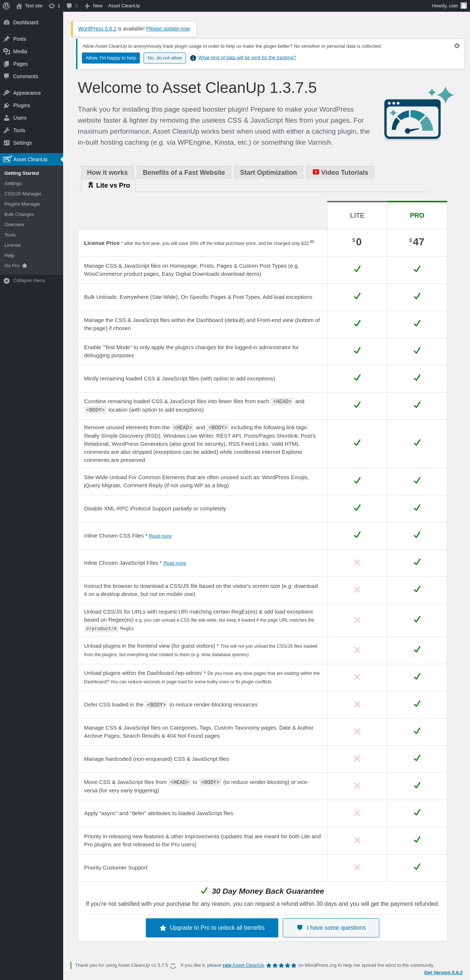Click Upgrade to Pro to unlock all benefits
Viewport: 470px width, 980px height.
point(212,927)
